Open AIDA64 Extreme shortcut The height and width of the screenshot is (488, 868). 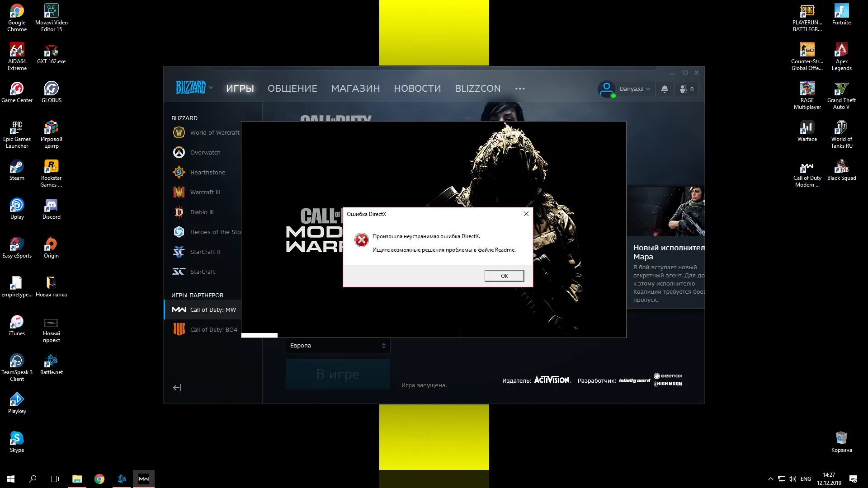pyautogui.click(x=17, y=57)
